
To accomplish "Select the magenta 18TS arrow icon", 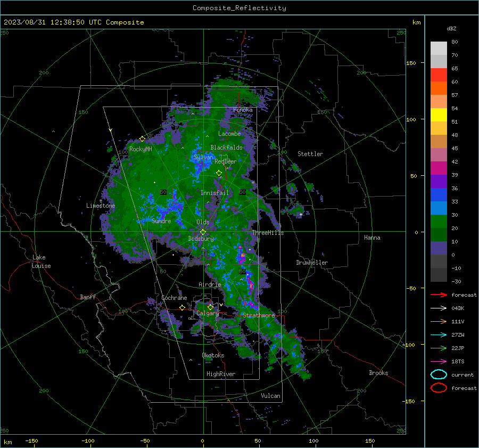I will tap(439, 362).
